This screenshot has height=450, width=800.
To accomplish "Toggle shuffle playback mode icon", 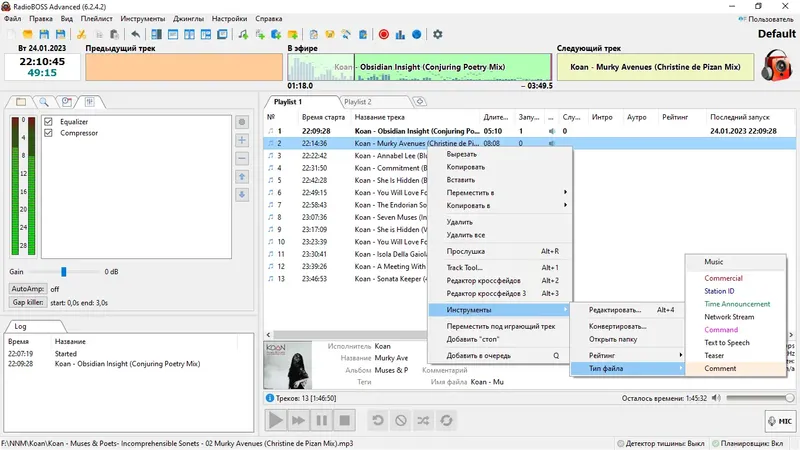I will pos(423,421).
